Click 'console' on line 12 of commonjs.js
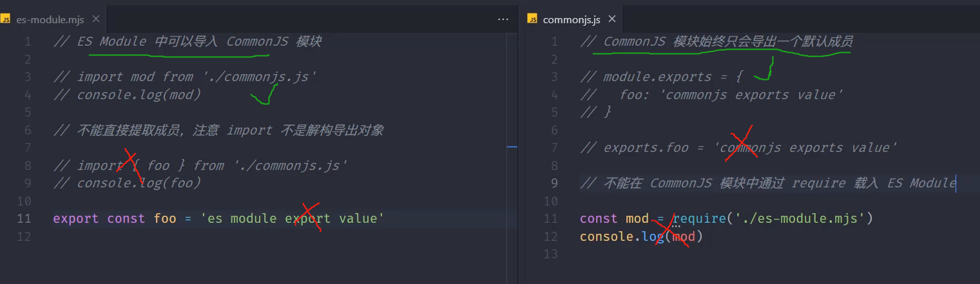The image size is (980, 284). tap(607, 236)
